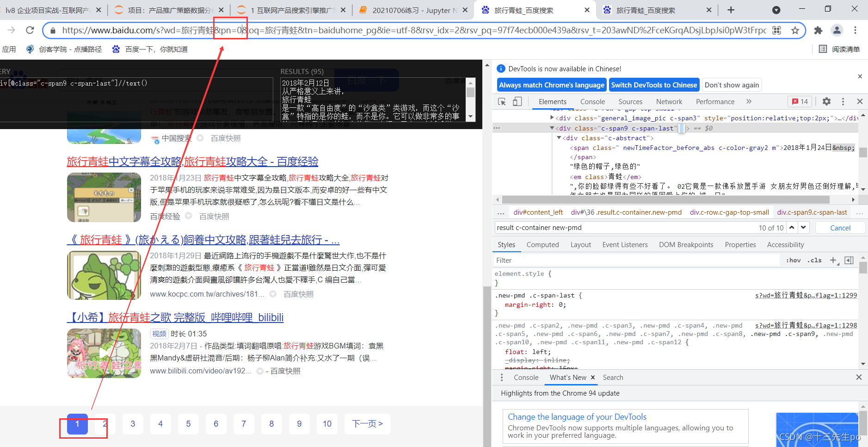
Task: Click the Styles filter input field
Action: (636, 261)
